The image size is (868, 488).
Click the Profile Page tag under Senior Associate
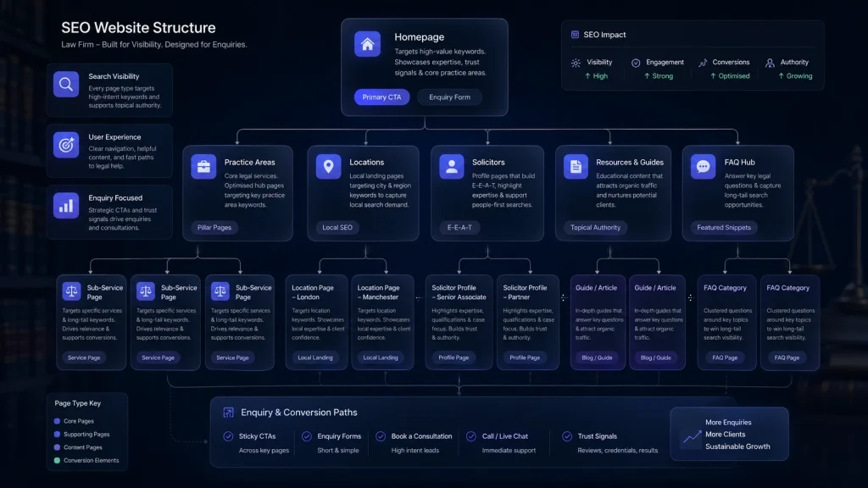click(x=453, y=358)
